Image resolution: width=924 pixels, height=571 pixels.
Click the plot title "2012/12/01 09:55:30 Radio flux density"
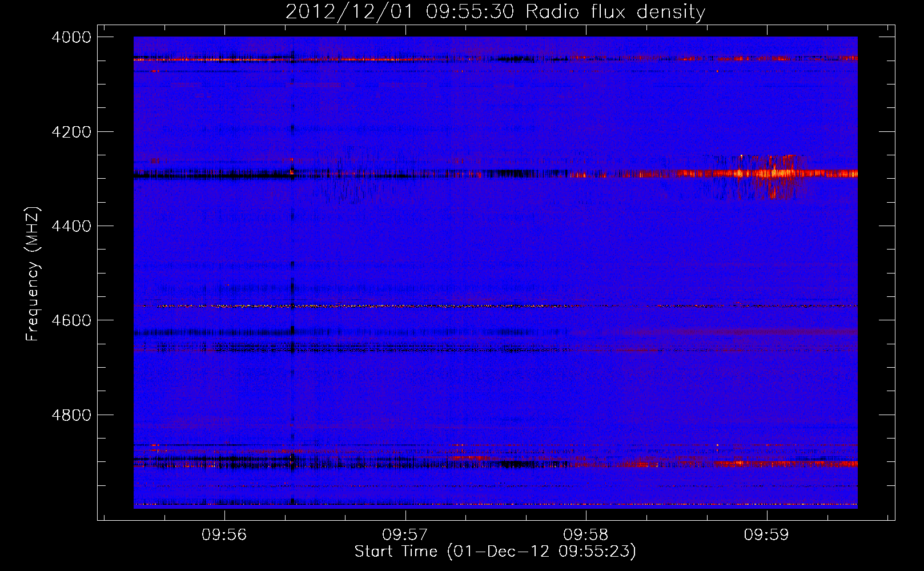pos(495,11)
